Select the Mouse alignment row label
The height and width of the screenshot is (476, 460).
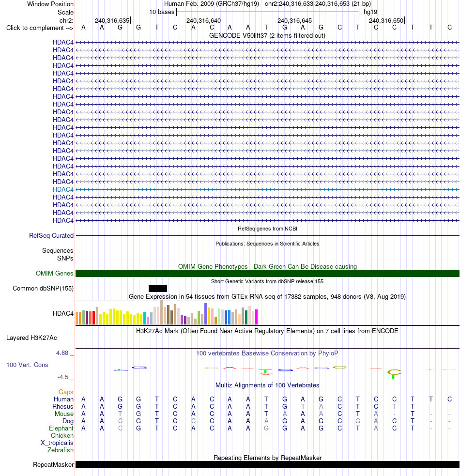[x=64, y=414]
